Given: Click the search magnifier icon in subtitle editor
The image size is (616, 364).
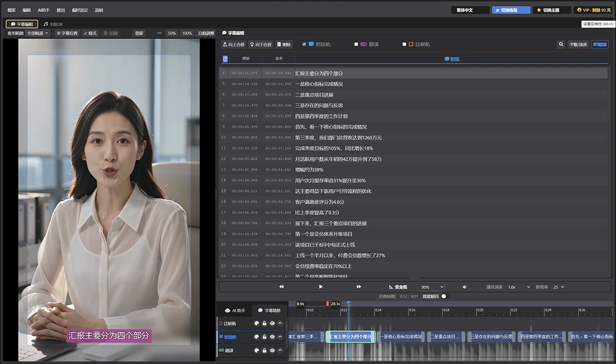Looking at the screenshot, I should [x=561, y=45].
